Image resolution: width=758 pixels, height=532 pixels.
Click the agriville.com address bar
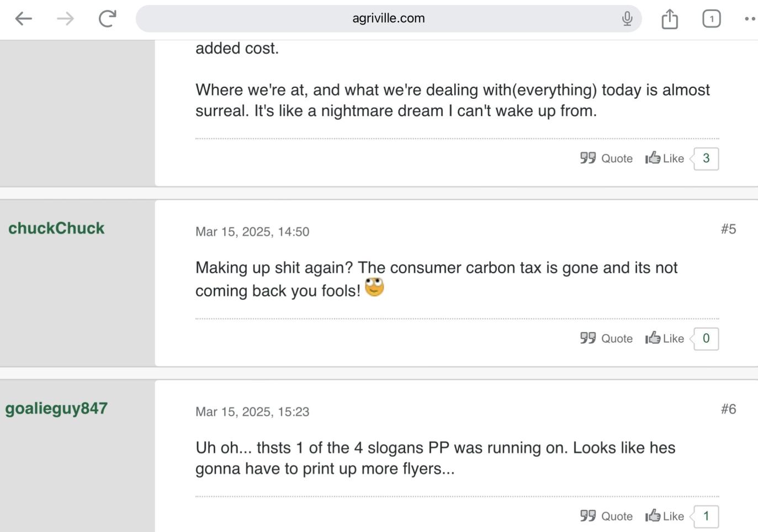388,19
